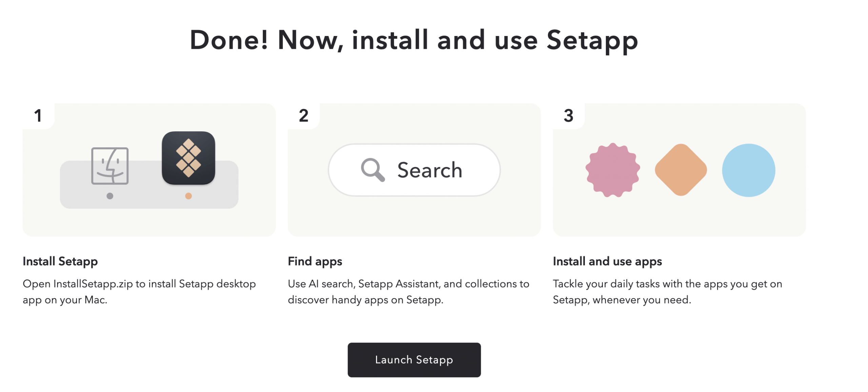The image size is (868, 392).
Task: Click the Setapp app icon
Action: pyautogui.click(x=188, y=158)
